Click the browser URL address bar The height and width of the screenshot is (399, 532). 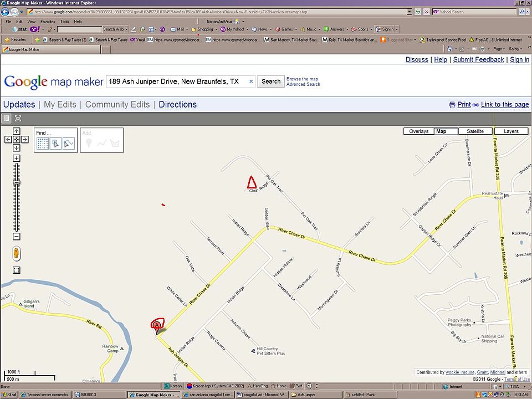coord(217,12)
